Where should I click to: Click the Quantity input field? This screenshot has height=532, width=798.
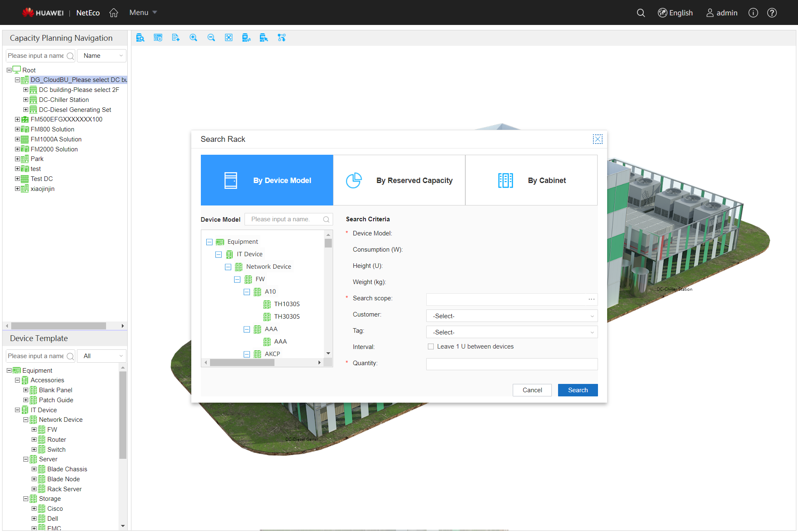pyautogui.click(x=511, y=364)
